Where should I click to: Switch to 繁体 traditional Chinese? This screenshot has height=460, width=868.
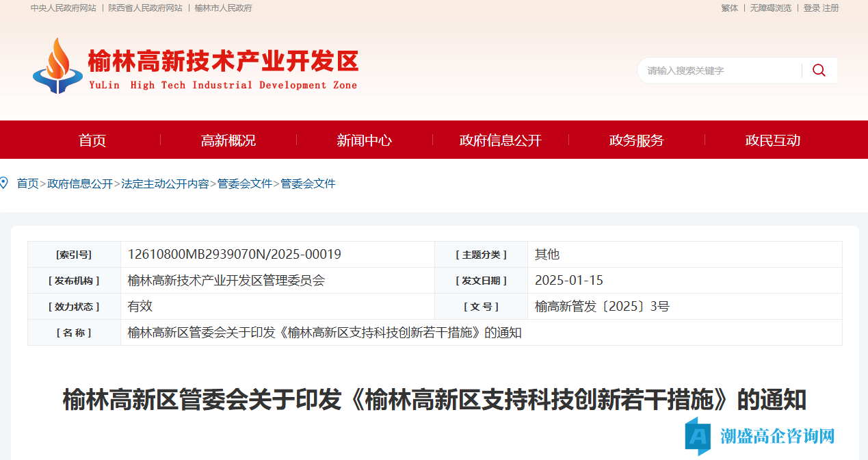pos(730,8)
